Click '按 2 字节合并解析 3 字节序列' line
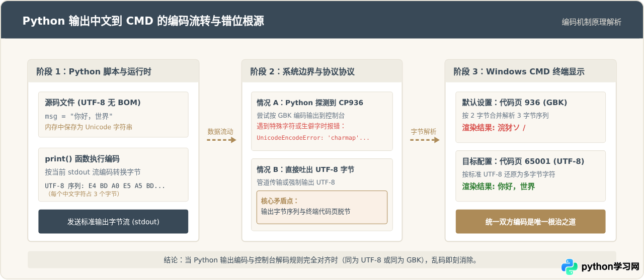 (x=505, y=116)
